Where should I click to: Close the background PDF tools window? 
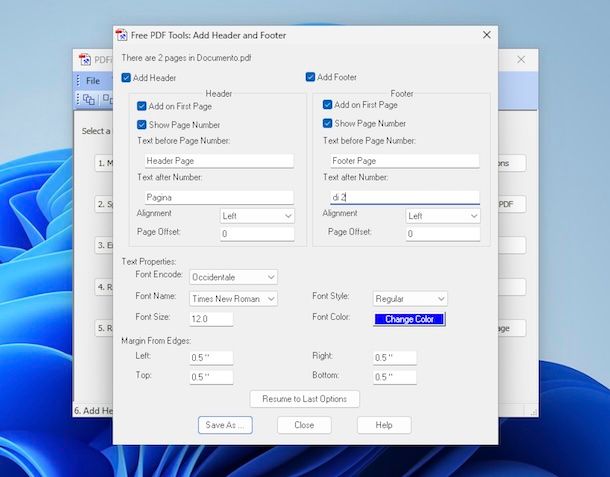tap(521, 60)
